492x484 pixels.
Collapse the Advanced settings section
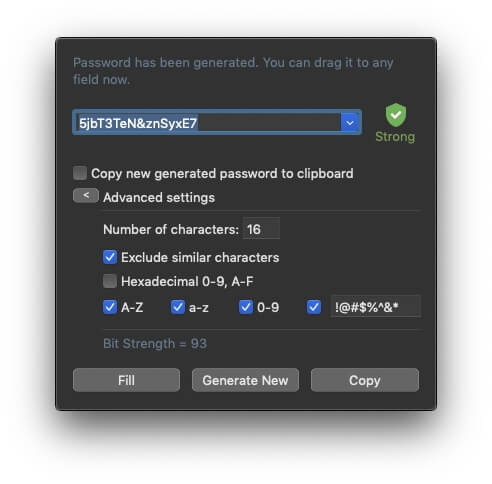pos(86,196)
